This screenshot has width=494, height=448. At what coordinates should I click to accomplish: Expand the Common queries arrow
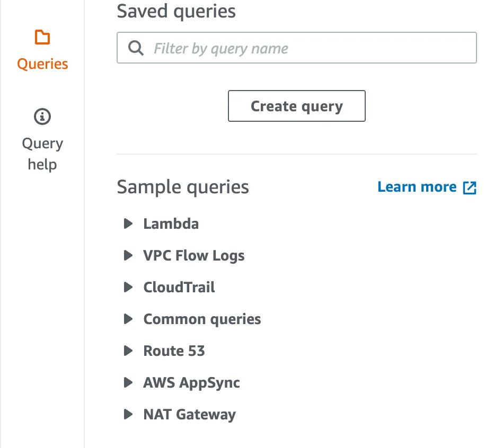[128, 319]
